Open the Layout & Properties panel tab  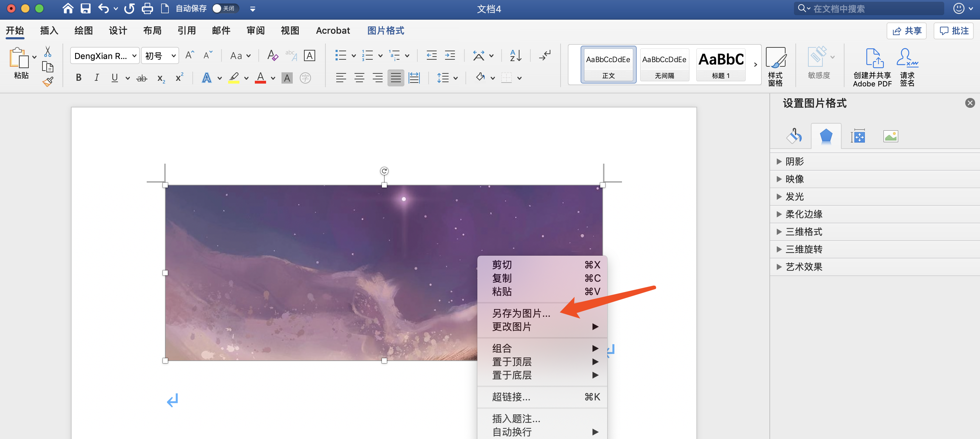(858, 136)
